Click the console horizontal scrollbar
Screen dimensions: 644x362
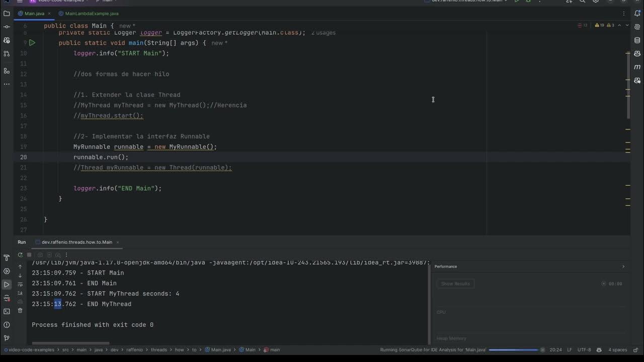click(70, 343)
